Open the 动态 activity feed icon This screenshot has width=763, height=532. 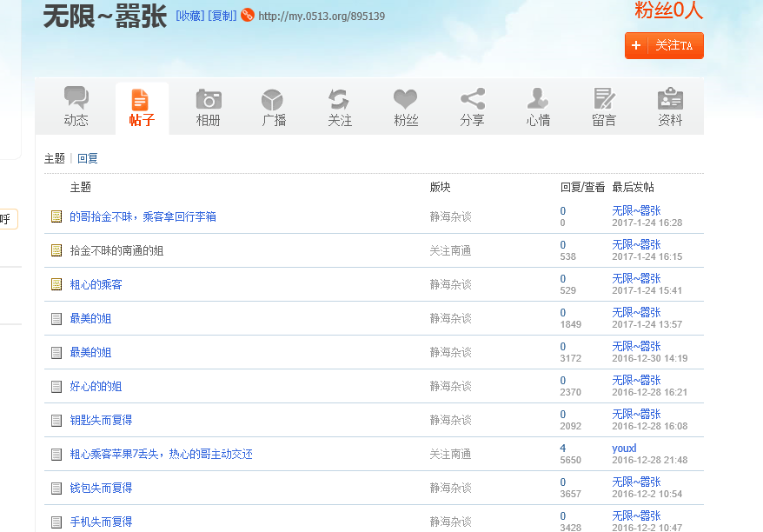[76, 99]
